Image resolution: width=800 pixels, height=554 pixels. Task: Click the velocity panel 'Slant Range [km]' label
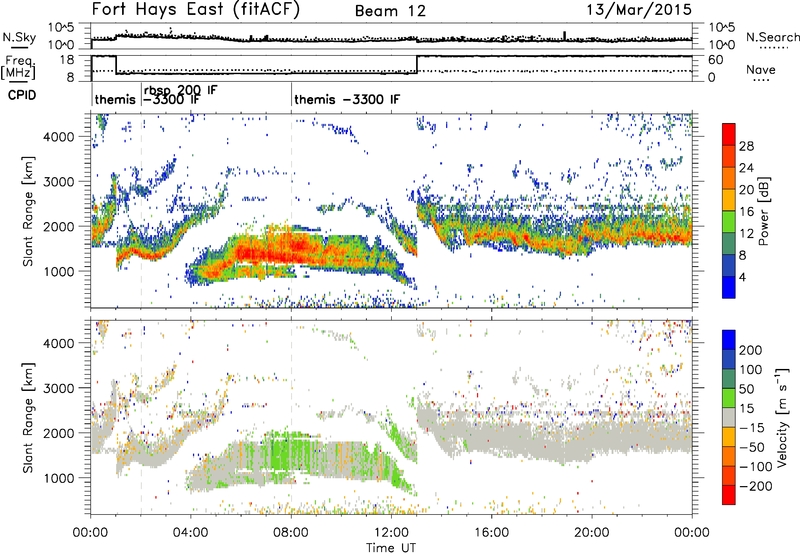pyautogui.click(x=28, y=418)
